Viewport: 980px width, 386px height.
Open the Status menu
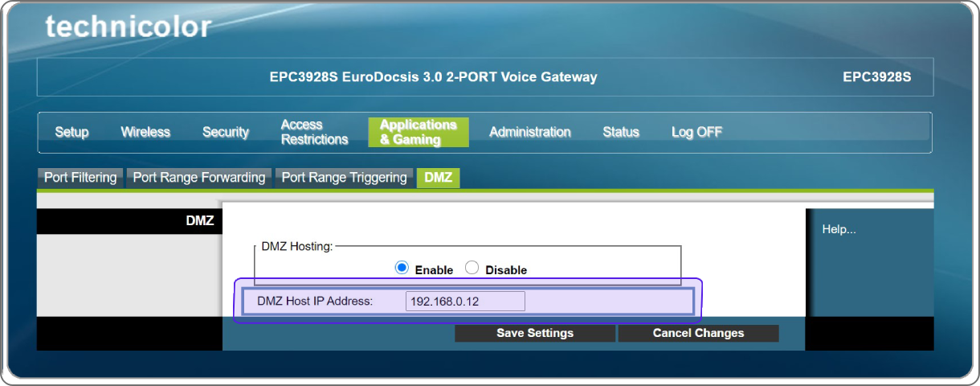(x=621, y=132)
